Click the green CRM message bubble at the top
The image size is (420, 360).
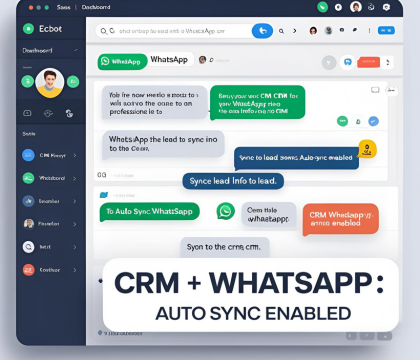point(257,103)
